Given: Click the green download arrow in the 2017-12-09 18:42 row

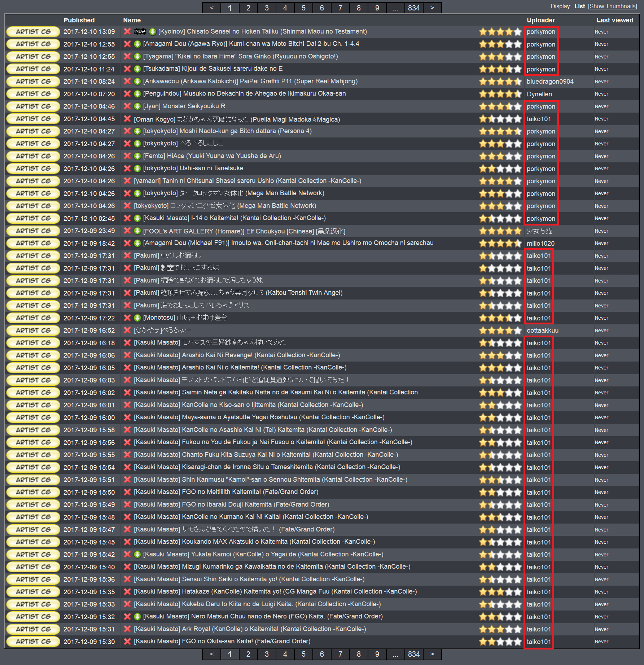Looking at the screenshot, I should (x=137, y=243).
